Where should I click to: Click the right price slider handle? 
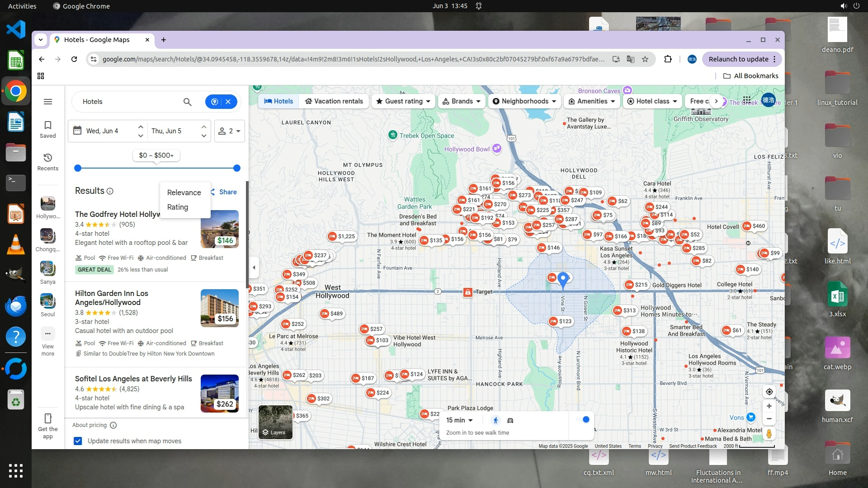[236, 168]
